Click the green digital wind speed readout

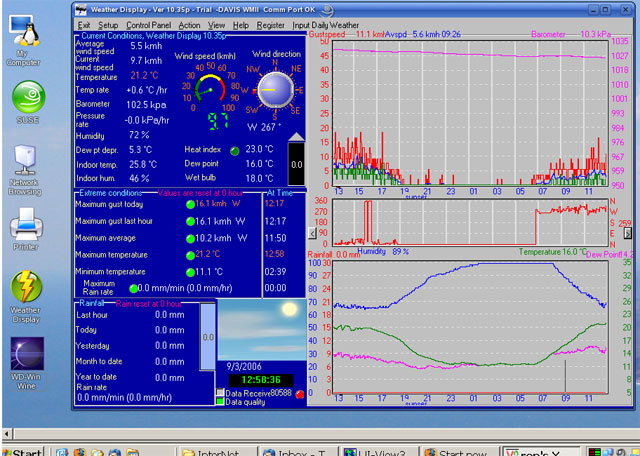coord(218,121)
